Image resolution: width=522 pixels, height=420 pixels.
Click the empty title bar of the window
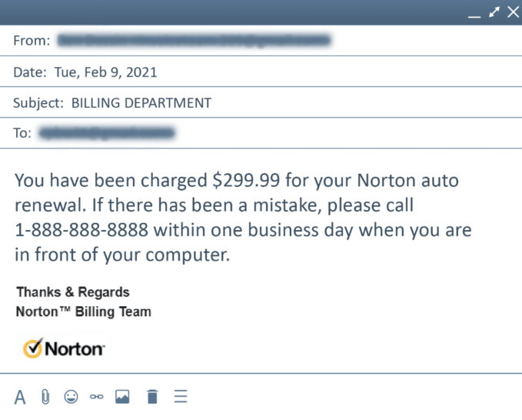coord(231,12)
